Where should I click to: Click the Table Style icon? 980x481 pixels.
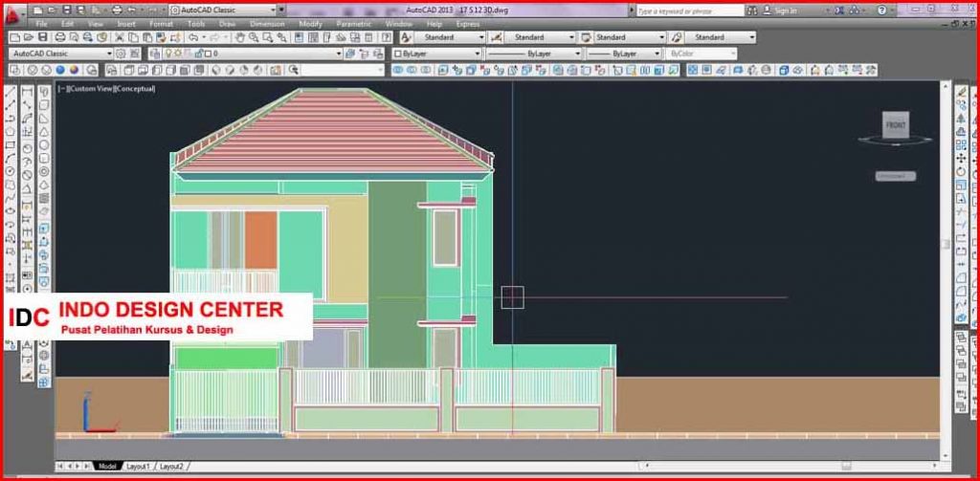[x=586, y=37]
